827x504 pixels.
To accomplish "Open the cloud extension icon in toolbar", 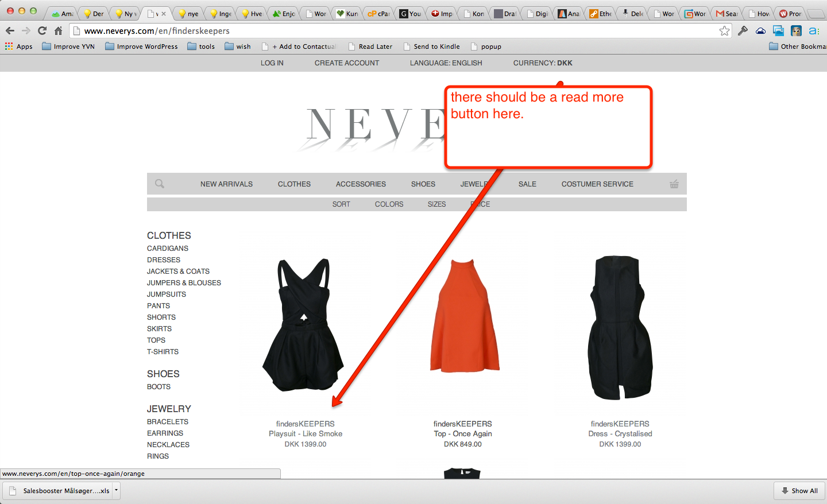I will tap(760, 31).
